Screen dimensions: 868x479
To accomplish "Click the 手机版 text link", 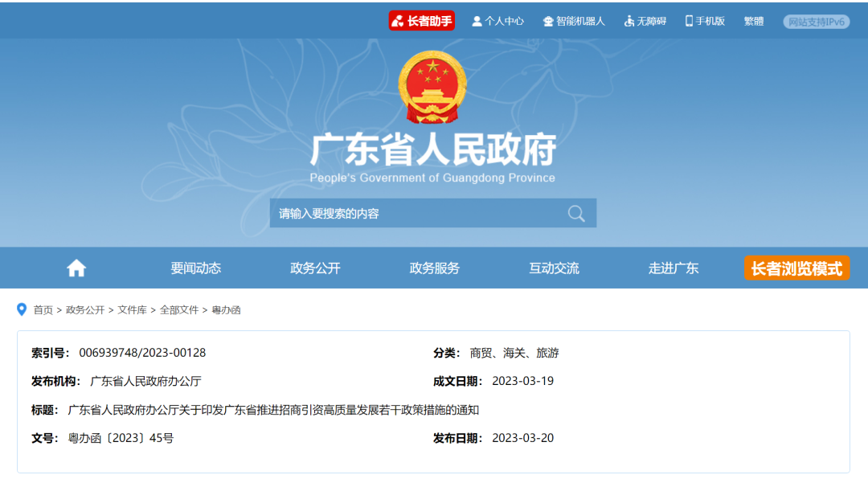I will coord(710,21).
